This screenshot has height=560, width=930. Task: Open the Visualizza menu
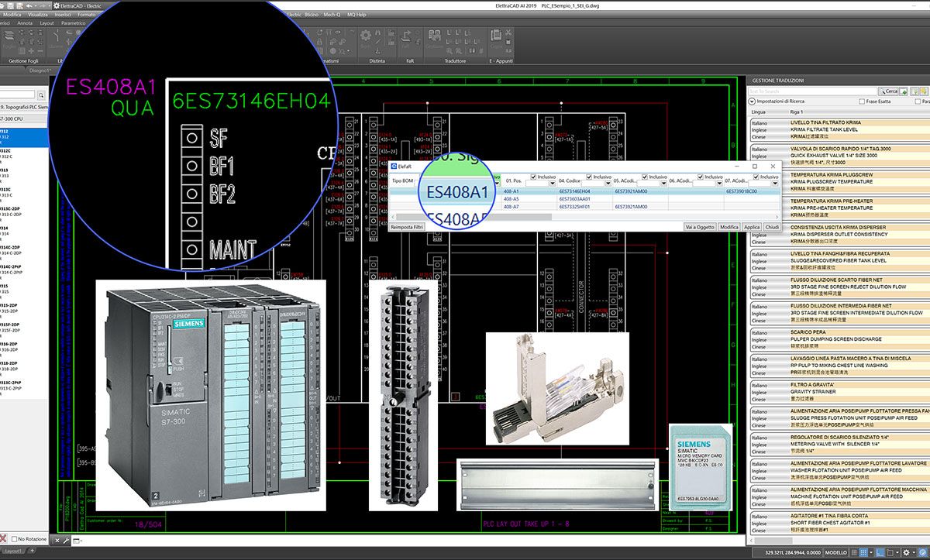[x=37, y=14]
